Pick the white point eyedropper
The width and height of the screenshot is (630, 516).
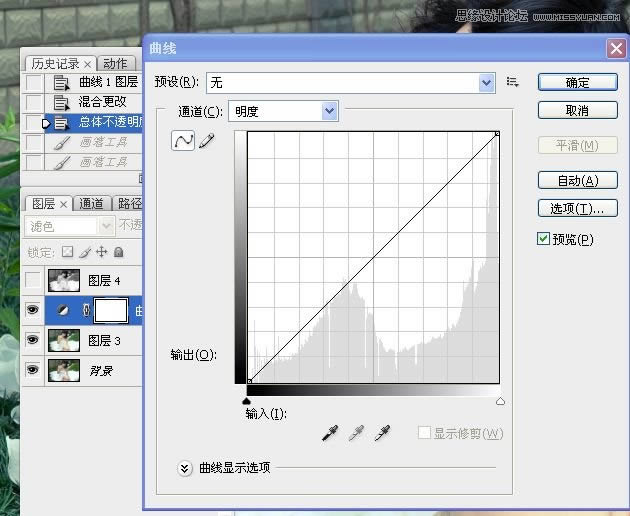tap(381, 433)
